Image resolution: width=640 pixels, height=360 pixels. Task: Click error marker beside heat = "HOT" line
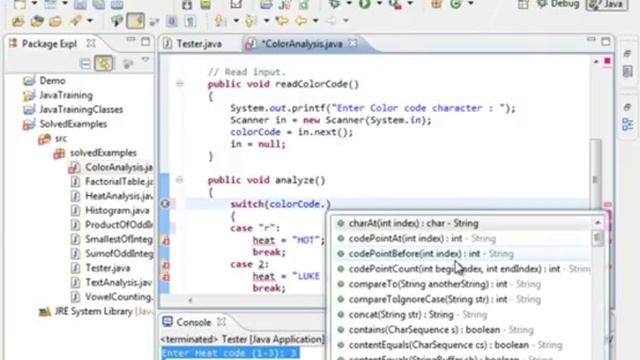point(166,241)
